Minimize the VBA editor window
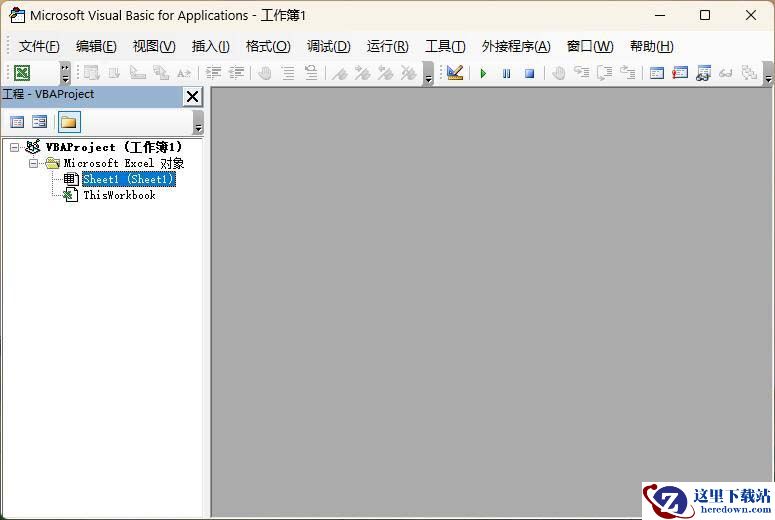 660,15
